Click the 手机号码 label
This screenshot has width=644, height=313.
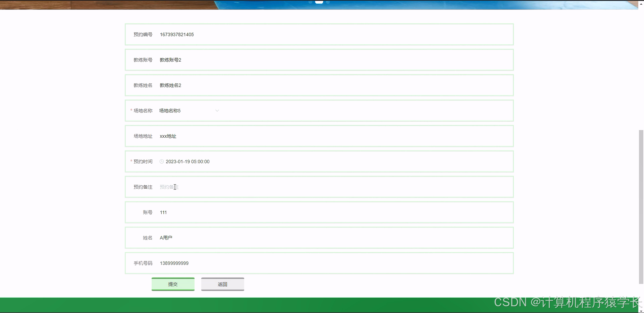143,263
